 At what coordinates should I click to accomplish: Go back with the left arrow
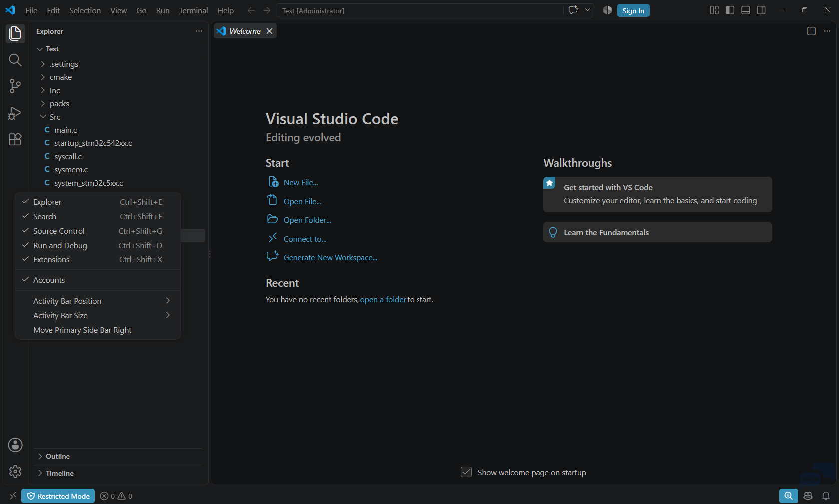[x=251, y=10]
